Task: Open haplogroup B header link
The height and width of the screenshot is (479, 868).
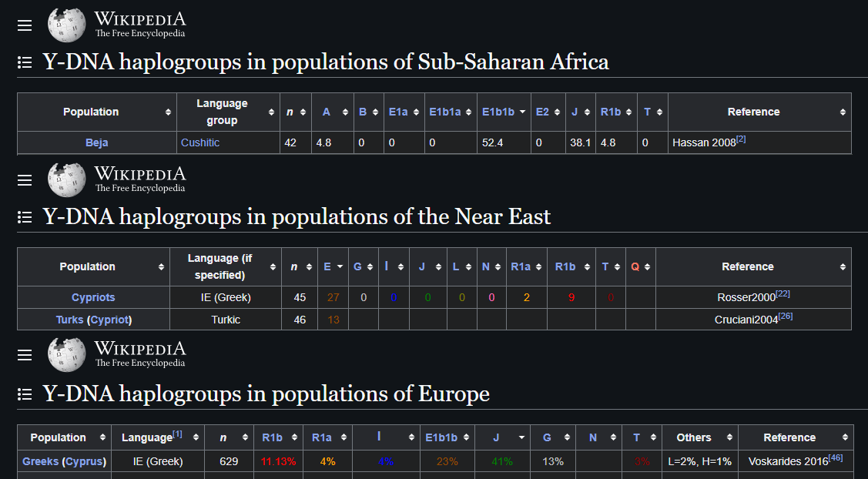Action: coord(363,112)
